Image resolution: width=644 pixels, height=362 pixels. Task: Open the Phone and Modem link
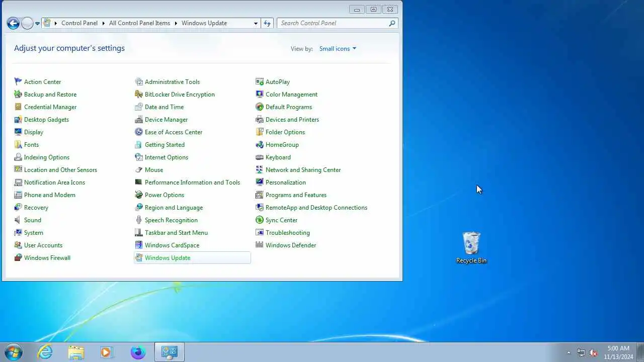[50, 195]
